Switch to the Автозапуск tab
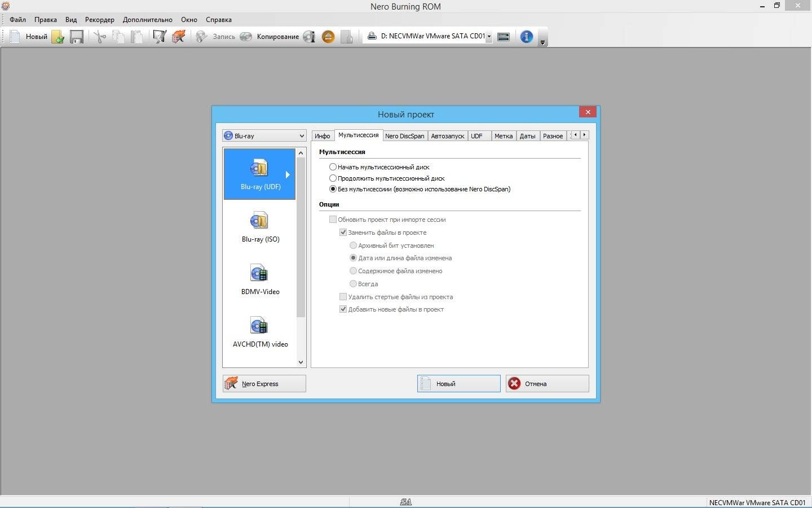The image size is (812, 508). point(447,136)
